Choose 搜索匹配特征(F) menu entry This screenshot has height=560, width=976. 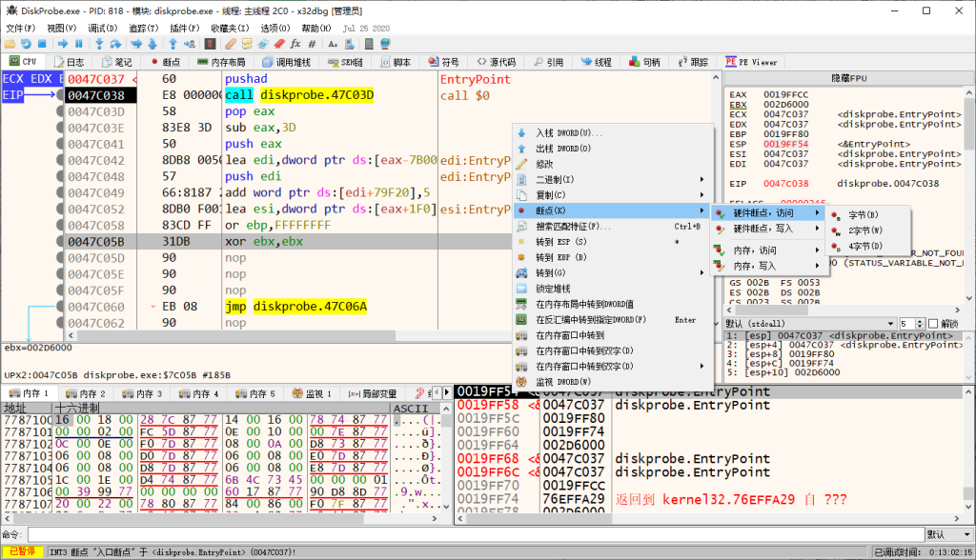(612, 226)
